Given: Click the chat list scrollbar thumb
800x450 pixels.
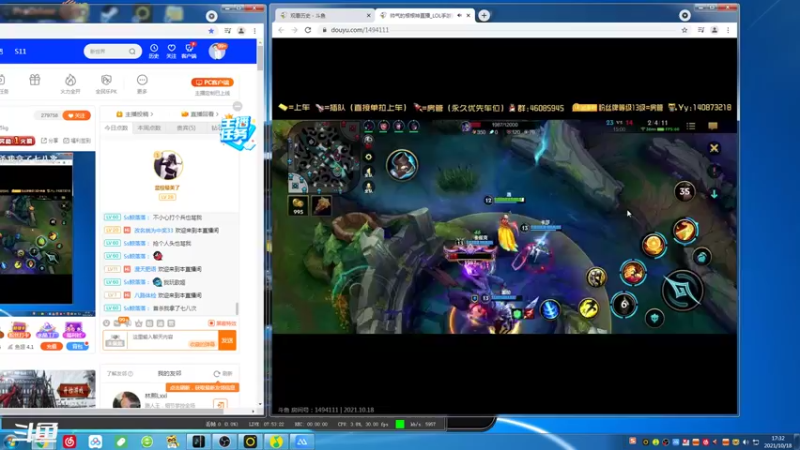Looking at the screenshot, I should click(237, 308).
